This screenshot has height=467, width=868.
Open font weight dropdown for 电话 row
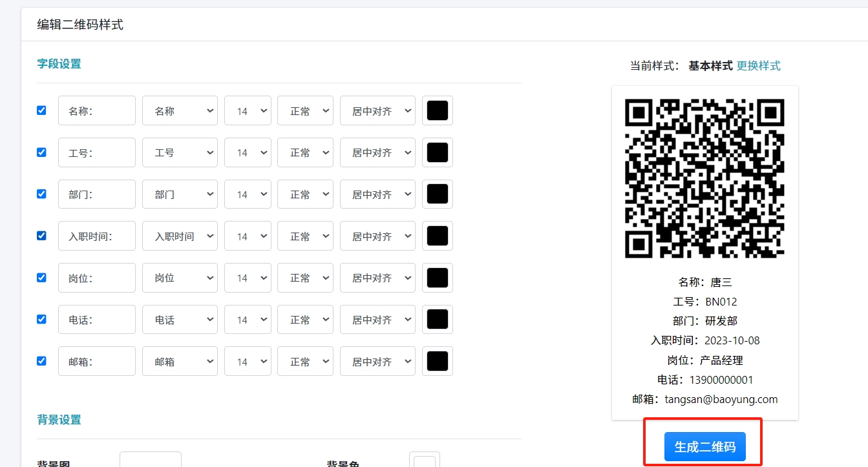tap(305, 320)
